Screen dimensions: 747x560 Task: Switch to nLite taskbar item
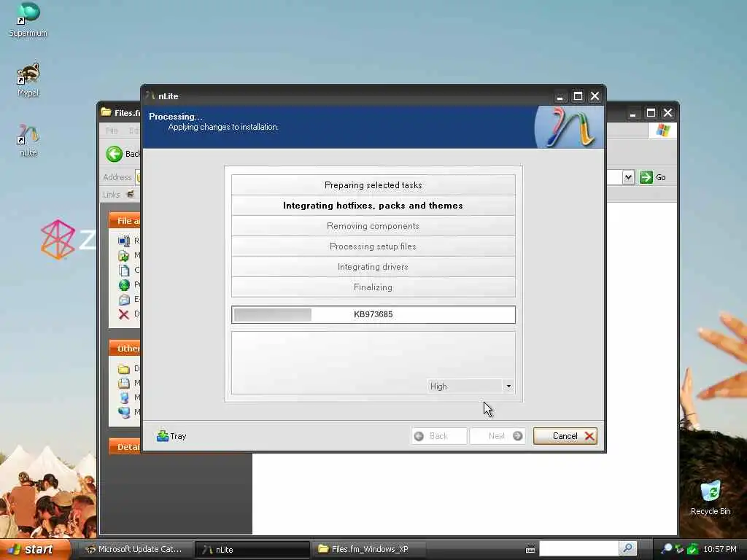click(x=252, y=549)
